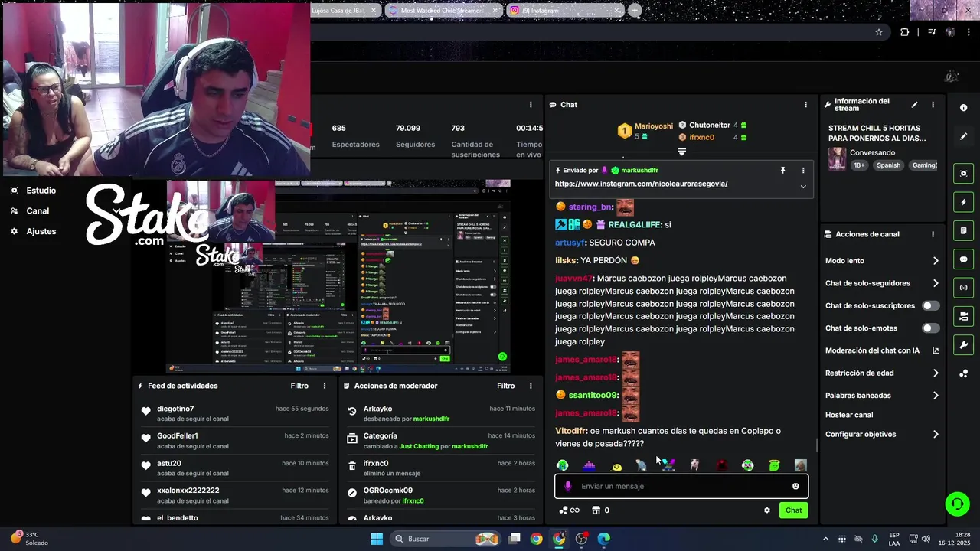Open Acciones de canal three-dot menu
The width and height of the screenshot is (980, 551).
click(933, 234)
